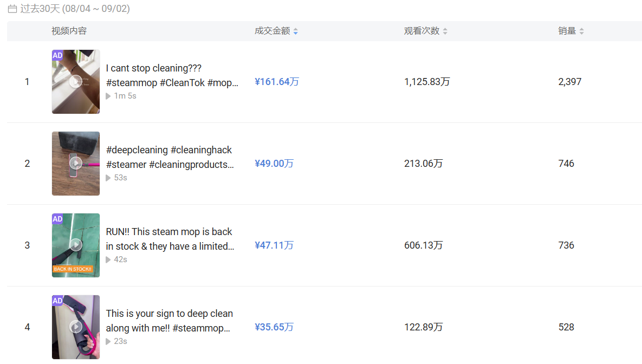This screenshot has width=642, height=364.
Task: Play the 'I cant stop cleaning' video
Action: (76, 82)
